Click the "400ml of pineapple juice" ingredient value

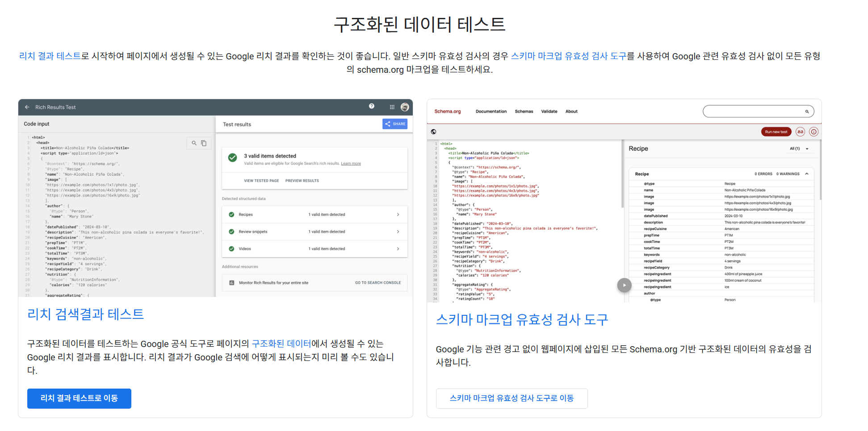coord(743,274)
